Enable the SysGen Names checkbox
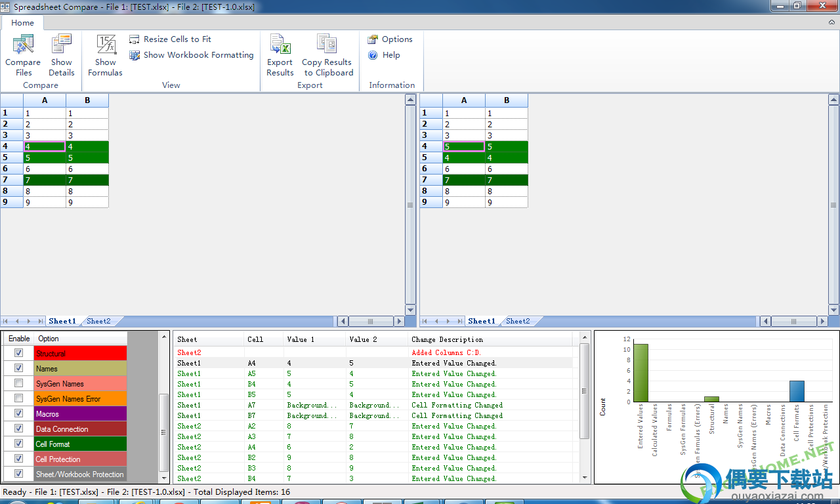Image resolution: width=840 pixels, height=504 pixels. [19, 383]
